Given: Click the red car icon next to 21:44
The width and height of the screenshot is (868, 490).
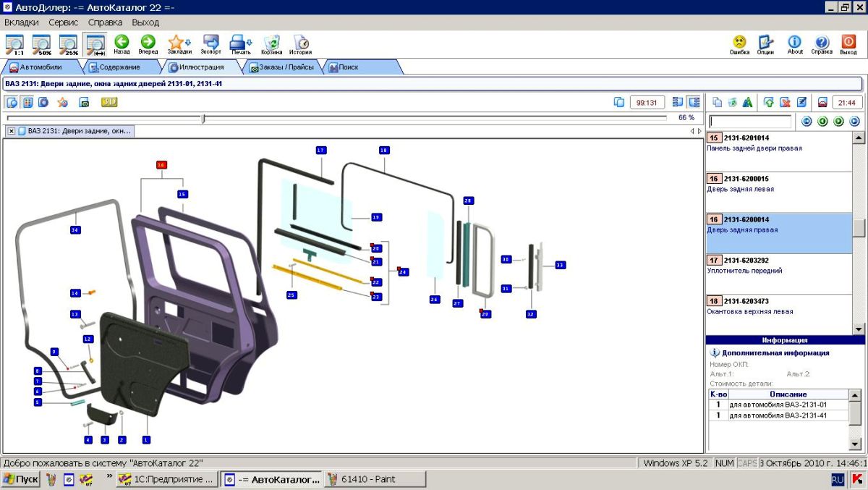Looking at the screenshot, I should pos(822,102).
